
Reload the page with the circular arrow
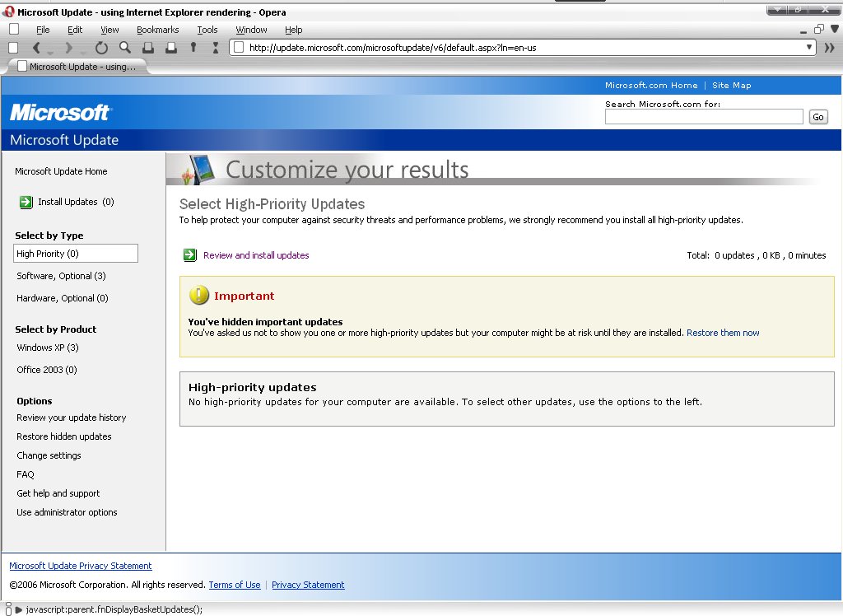pyautogui.click(x=101, y=48)
